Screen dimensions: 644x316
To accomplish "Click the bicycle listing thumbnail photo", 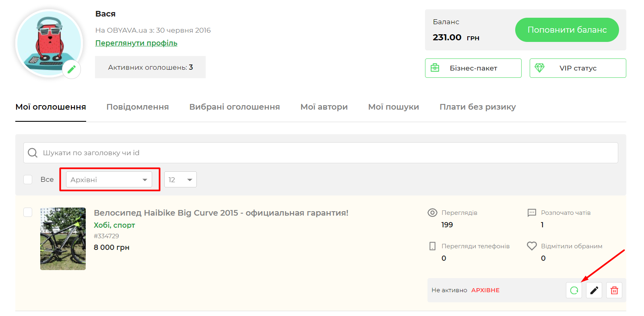I will click(x=63, y=239).
